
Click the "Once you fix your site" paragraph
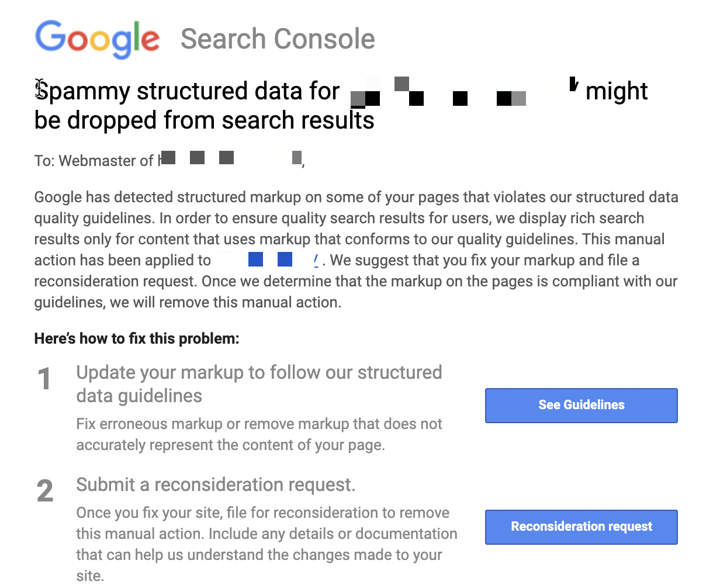tap(266, 544)
